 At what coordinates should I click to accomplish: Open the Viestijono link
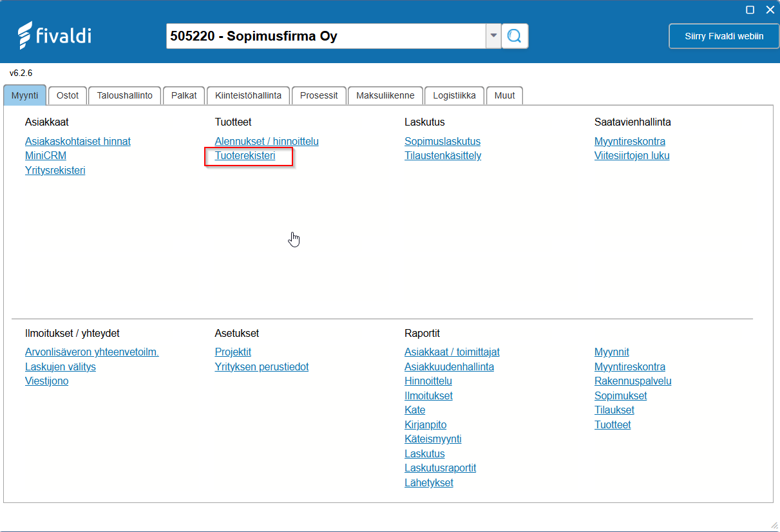point(47,381)
